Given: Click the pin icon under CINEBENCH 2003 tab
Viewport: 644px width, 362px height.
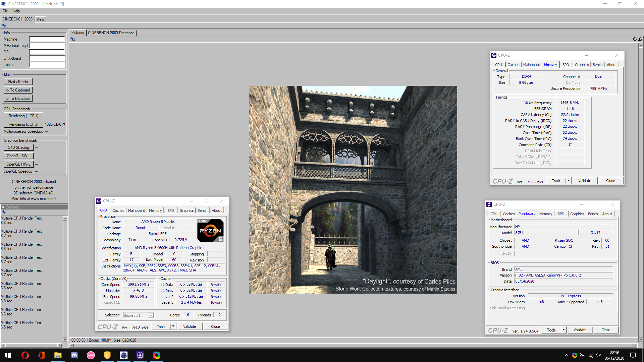Looking at the screenshot, I should (4, 26).
